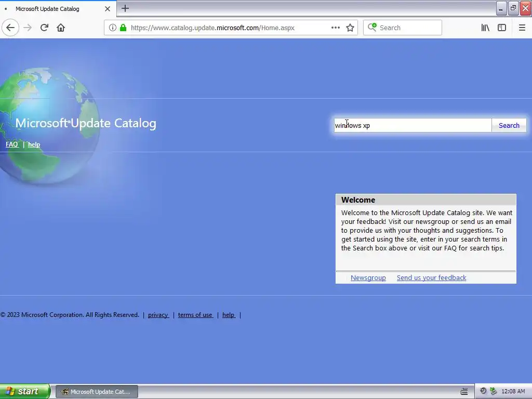Show site information icon in address bar
Screen dimensions: 532x399
tap(113, 28)
